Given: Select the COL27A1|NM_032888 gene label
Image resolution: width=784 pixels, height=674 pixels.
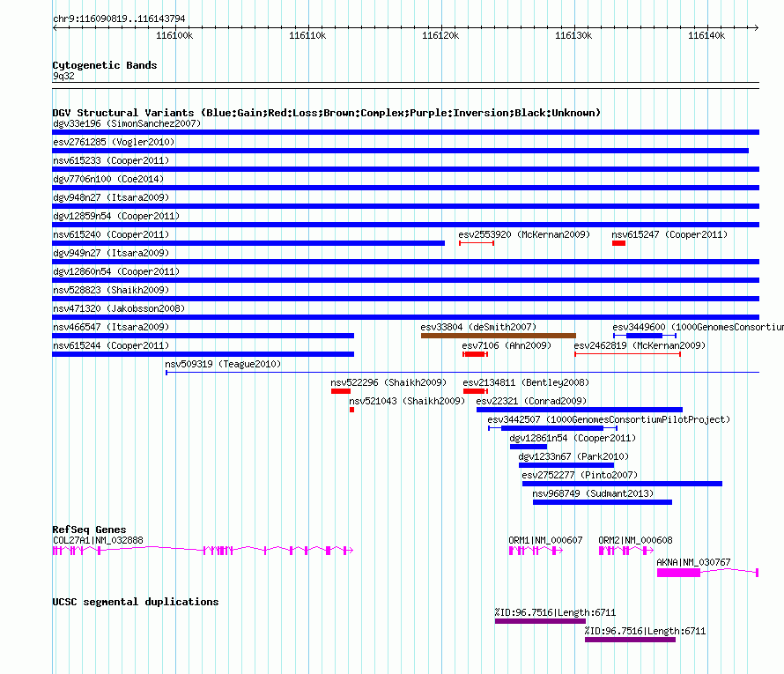Looking at the screenshot, I should point(98,540).
